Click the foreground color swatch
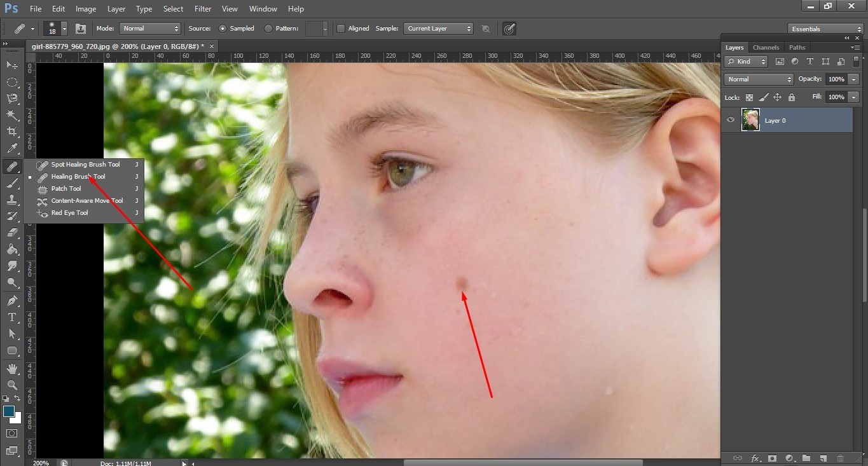868x466 pixels. click(x=9, y=411)
